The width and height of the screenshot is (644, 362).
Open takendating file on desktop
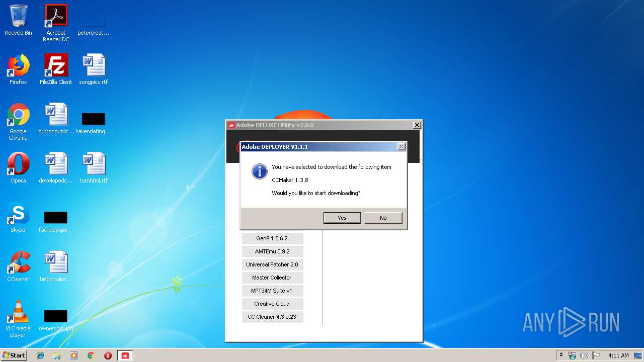click(x=94, y=122)
